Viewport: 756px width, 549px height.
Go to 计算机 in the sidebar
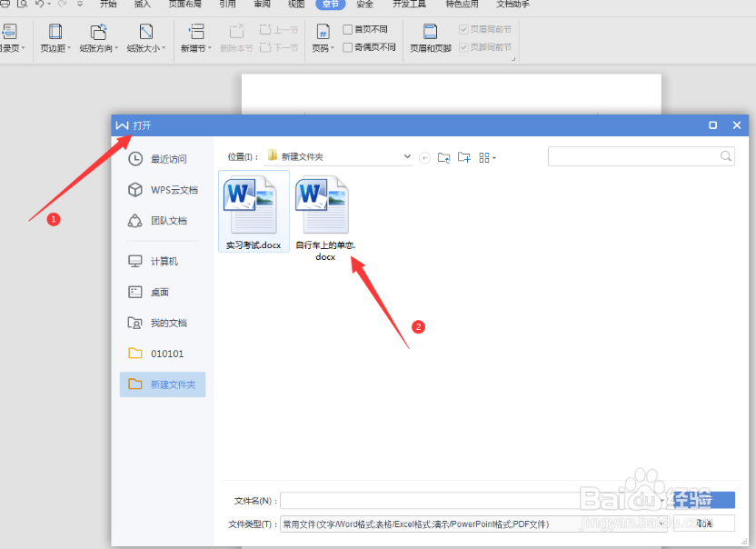[x=153, y=261]
